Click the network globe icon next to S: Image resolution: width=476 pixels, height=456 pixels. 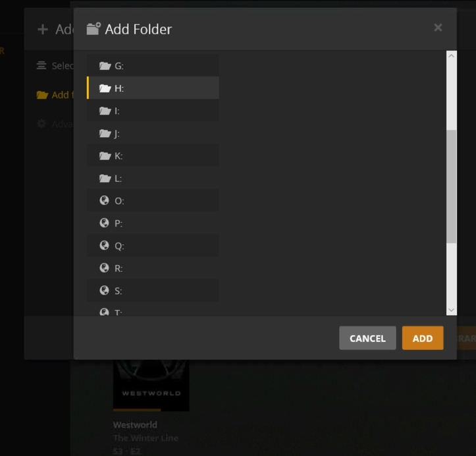click(x=104, y=290)
